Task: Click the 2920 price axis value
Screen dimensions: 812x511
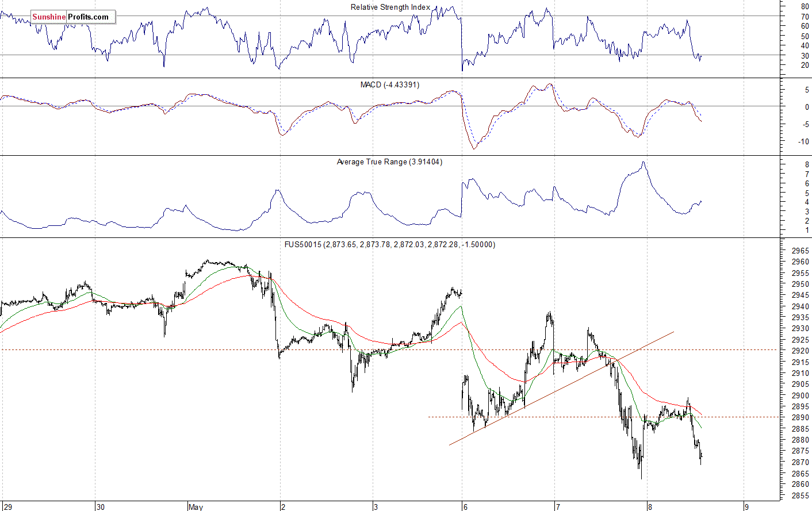Action: (x=800, y=351)
